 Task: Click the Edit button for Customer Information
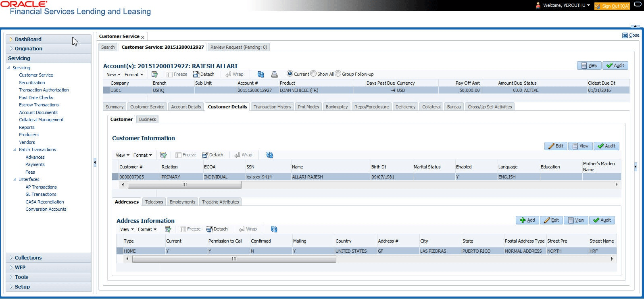[x=556, y=146]
